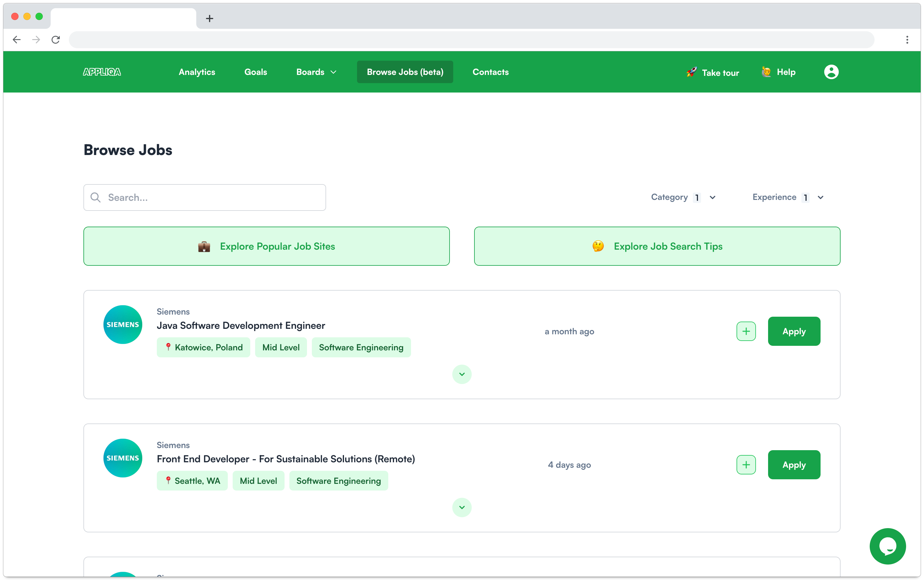Apply to Front End Developer position
924x580 pixels.
coord(794,465)
